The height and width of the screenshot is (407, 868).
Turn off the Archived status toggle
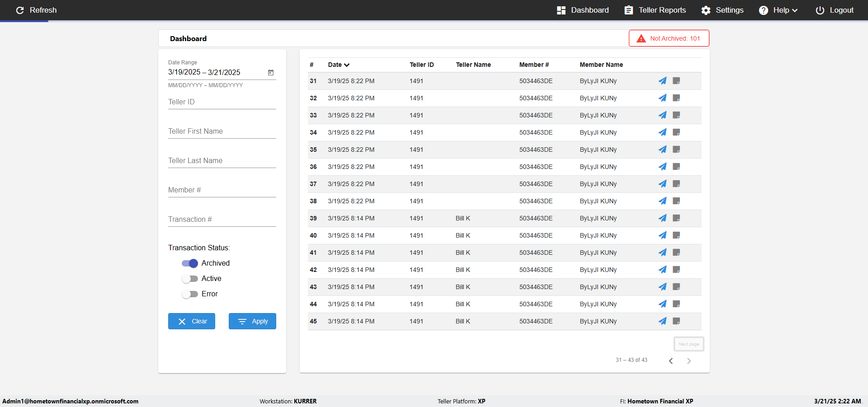[x=190, y=263]
